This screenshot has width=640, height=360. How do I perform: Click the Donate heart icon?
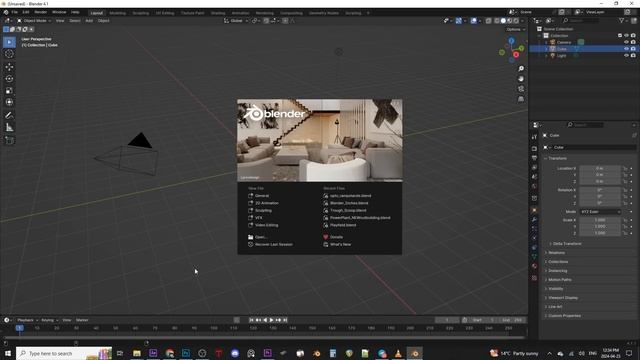coord(325,237)
